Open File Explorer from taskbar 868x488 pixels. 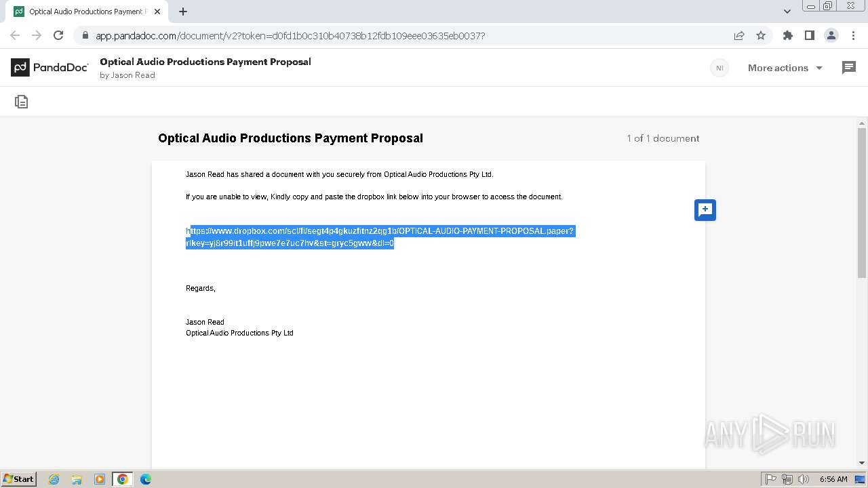click(x=77, y=479)
